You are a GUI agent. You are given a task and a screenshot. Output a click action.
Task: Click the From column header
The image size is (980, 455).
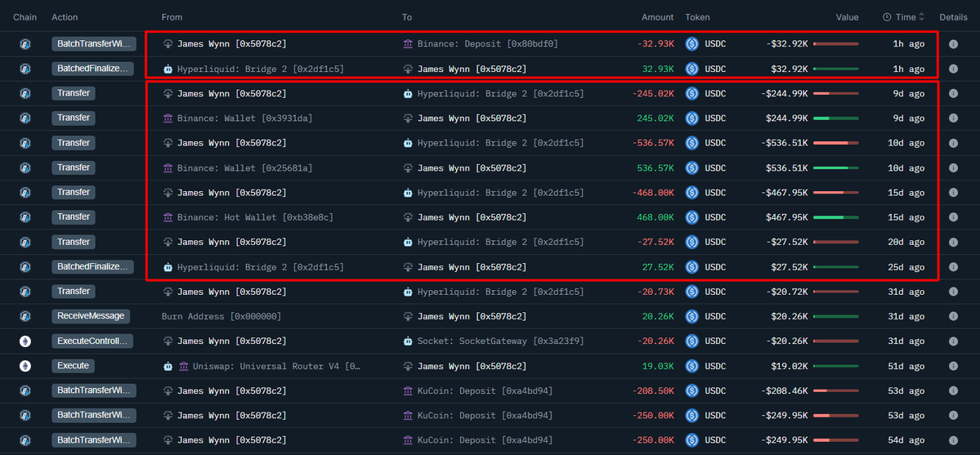click(x=172, y=17)
